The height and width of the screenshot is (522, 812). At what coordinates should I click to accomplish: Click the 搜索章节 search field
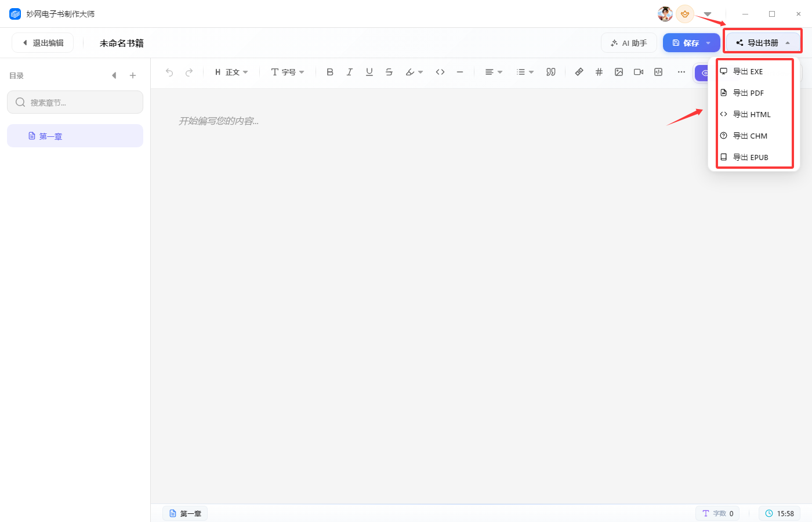[x=75, y=103]
